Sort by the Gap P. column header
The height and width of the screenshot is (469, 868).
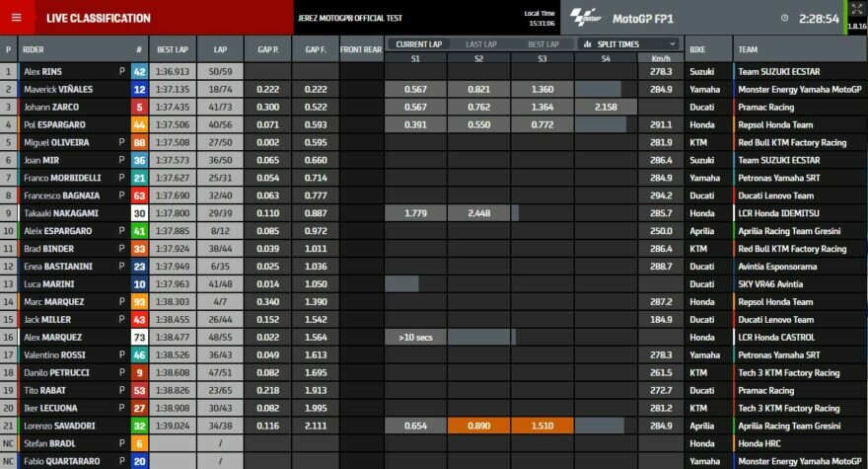pos(268,49)
